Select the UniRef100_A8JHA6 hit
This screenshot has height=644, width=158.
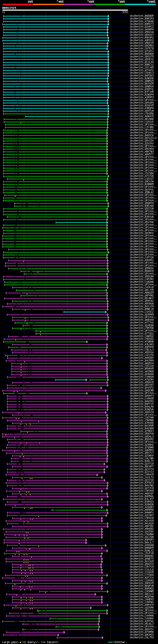(x=142, y=119)
